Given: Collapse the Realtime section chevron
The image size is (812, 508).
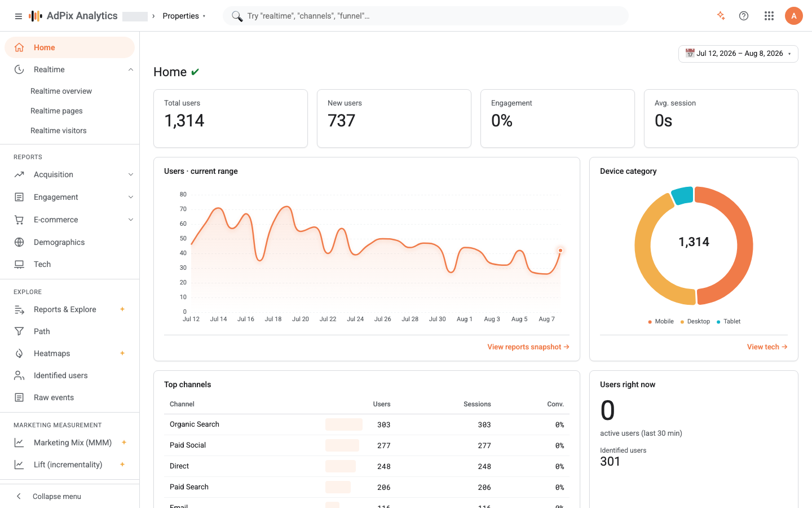Looking at the screenshot, I should [131, 69].
